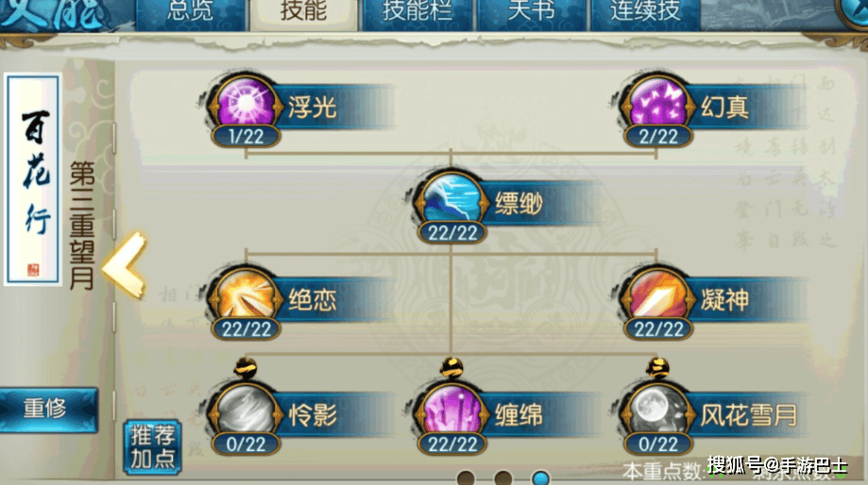868x485 pixels.
Task: Switch to the 连续技 tab
Action: (x=645, y=12)
